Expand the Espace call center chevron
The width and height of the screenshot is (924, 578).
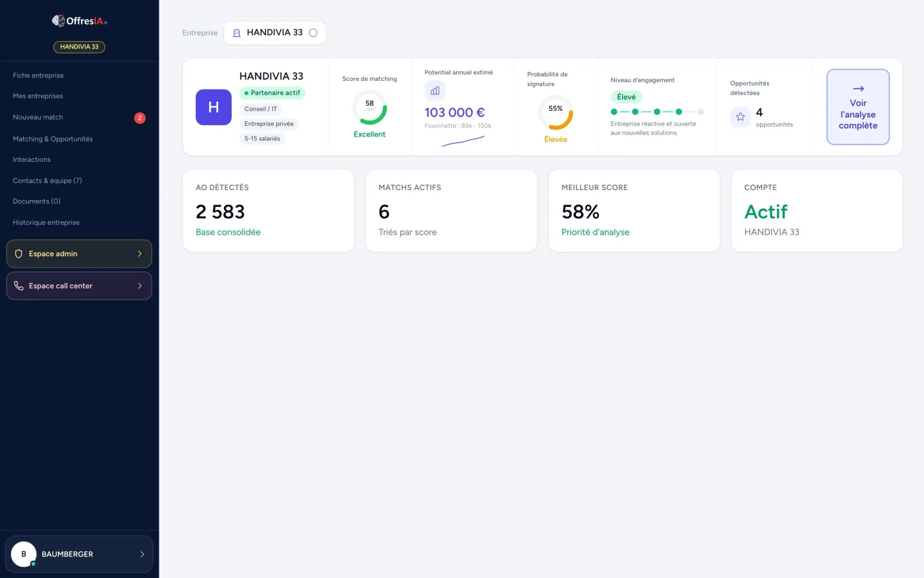tap(140, 286)
